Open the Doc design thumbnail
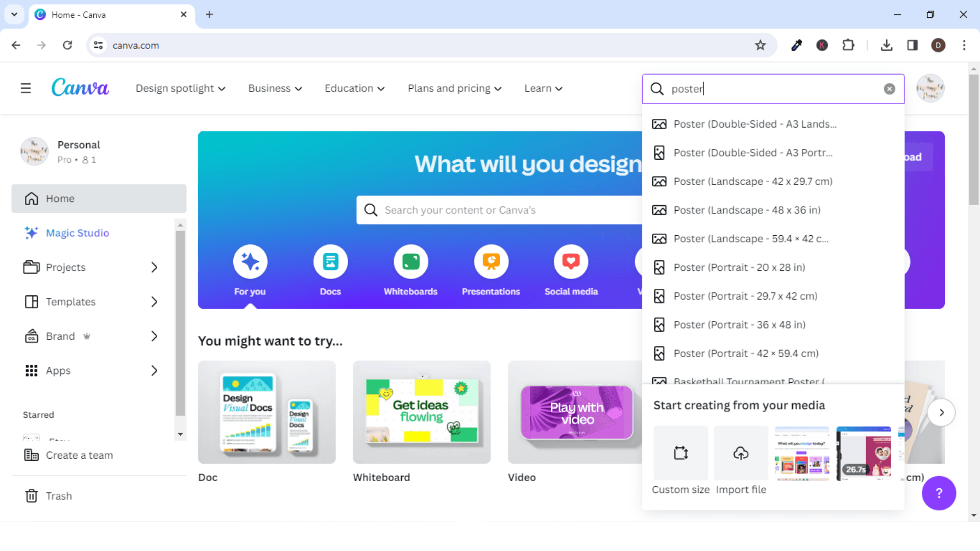This screenshot has width=980, height=551. click(267, 412)
